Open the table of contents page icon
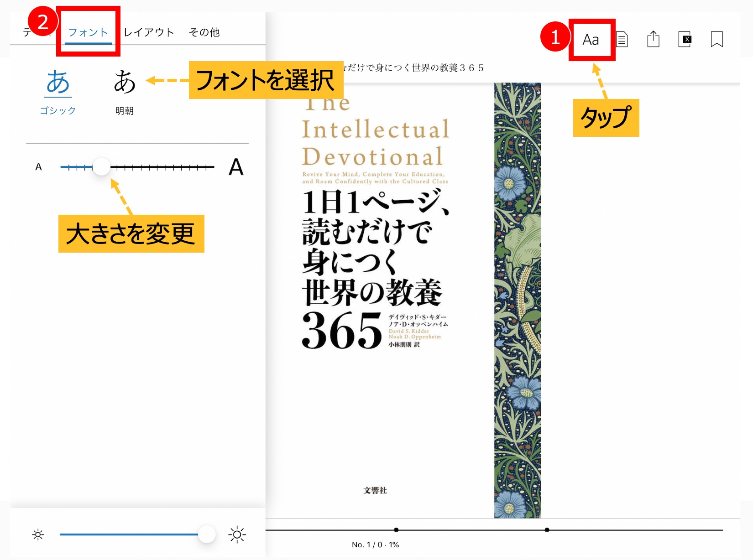 tap(622, 39)
